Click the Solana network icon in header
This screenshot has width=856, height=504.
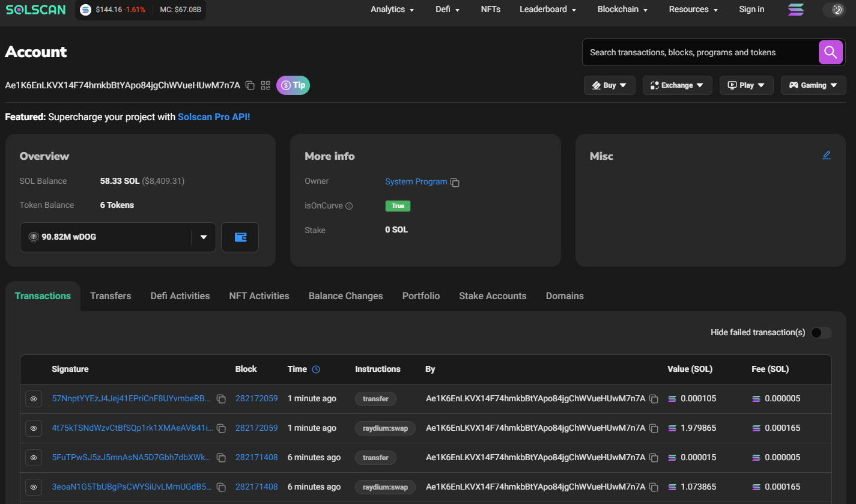(796, 10)
